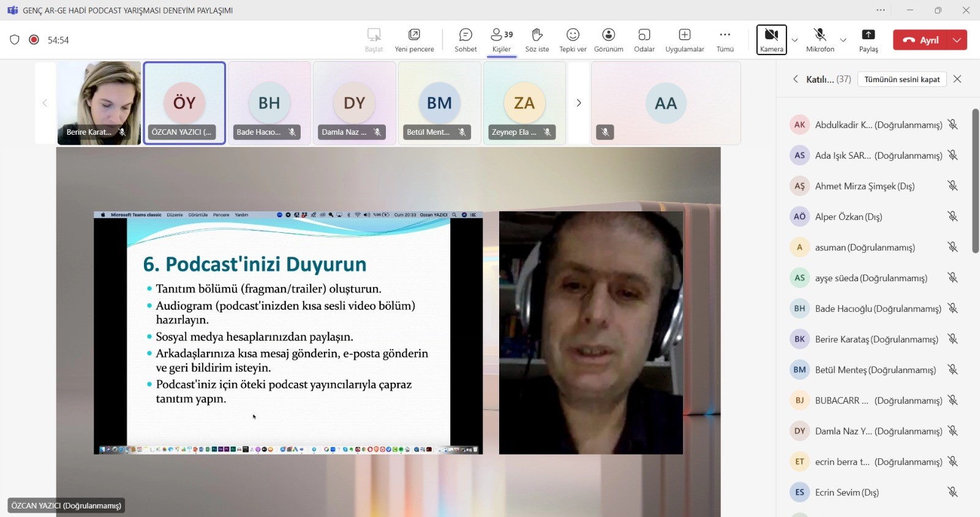Open Yeni pencere pop-out window
This screenshot has width=980, height=517.
click(x=414, y=40)
